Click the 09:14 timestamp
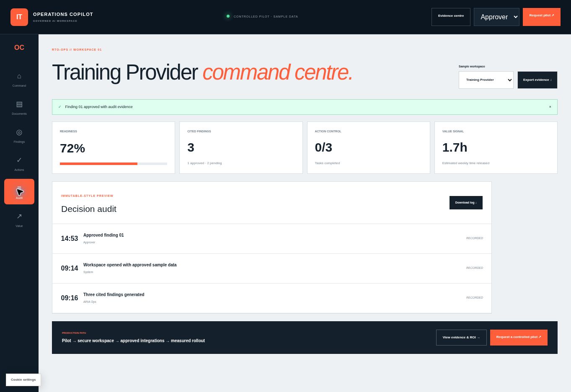This screenshot has width=571, height=392. click(70, 268)
